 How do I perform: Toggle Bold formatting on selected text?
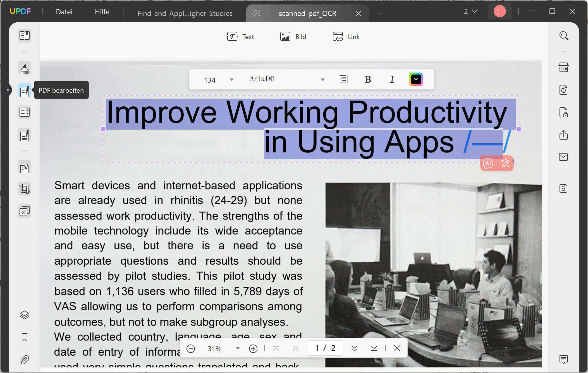coord(367,79)
